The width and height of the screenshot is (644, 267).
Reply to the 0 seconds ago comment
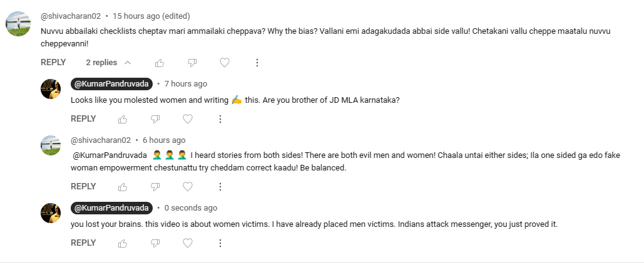(x=83, y=243)
